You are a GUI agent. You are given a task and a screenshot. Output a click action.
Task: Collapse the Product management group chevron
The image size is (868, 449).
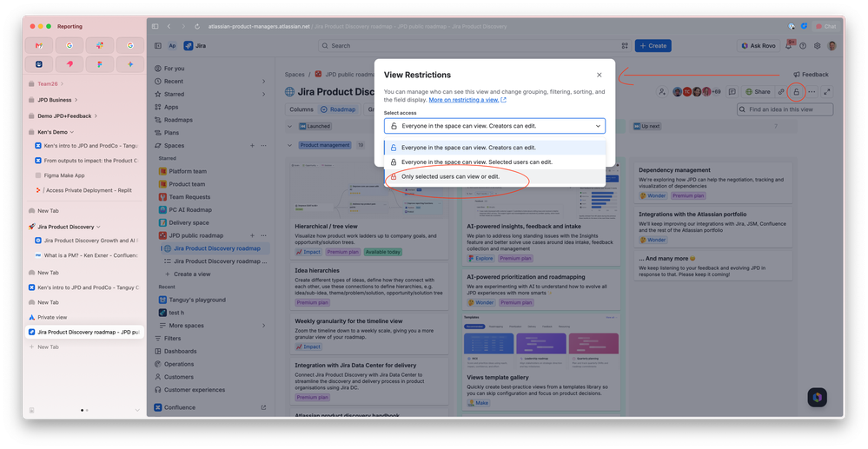coord(289,145)
